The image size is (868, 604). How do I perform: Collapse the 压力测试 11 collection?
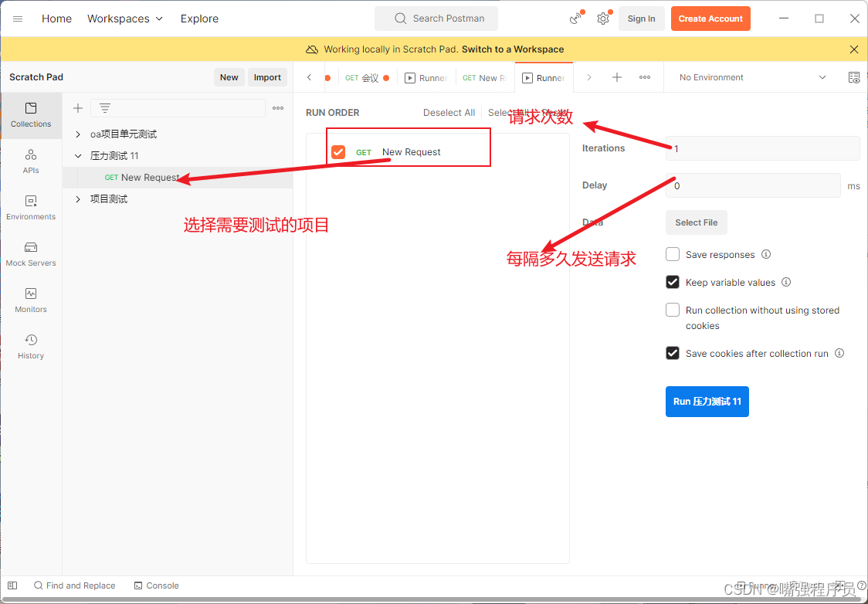[x=78, y=156]
